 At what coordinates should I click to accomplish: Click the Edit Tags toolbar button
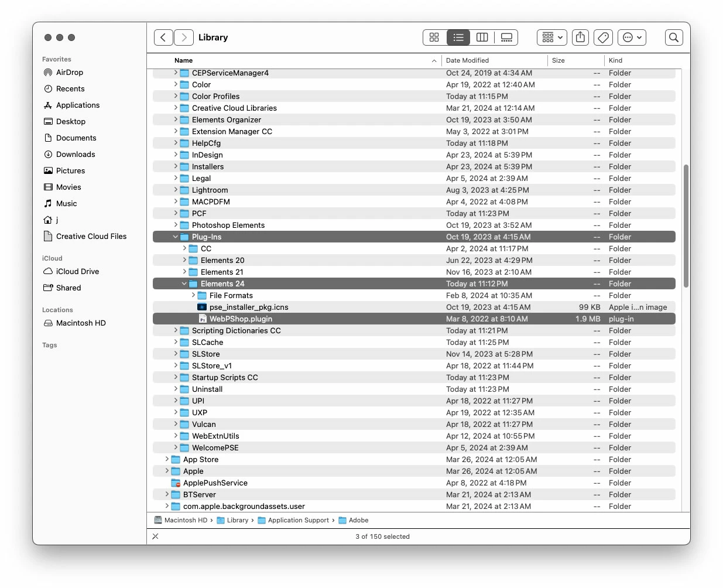tap(603, 37)
